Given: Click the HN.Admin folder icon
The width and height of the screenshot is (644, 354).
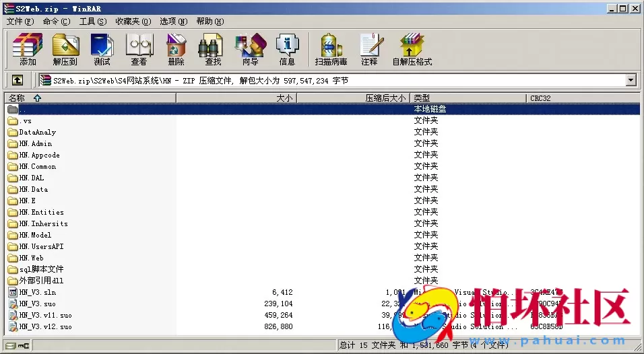Looking at the screenshot, I should tap(13, 143).
